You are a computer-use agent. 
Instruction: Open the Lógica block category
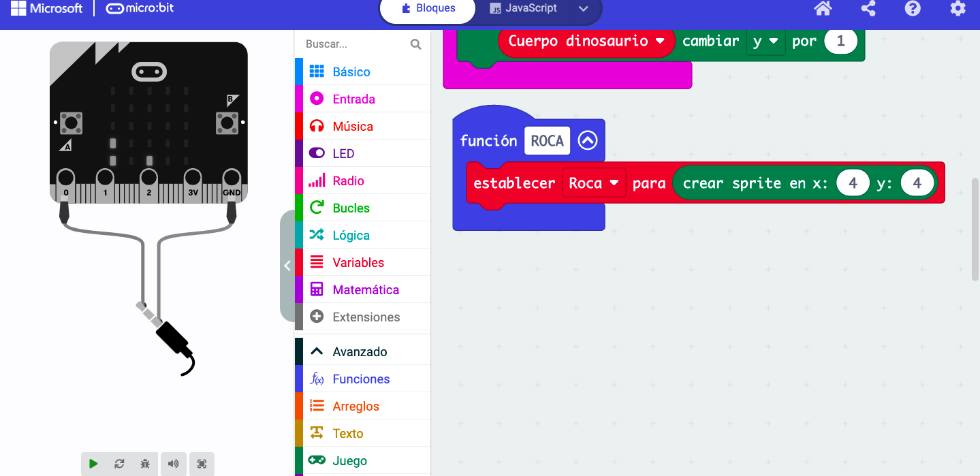coord(362,235)
